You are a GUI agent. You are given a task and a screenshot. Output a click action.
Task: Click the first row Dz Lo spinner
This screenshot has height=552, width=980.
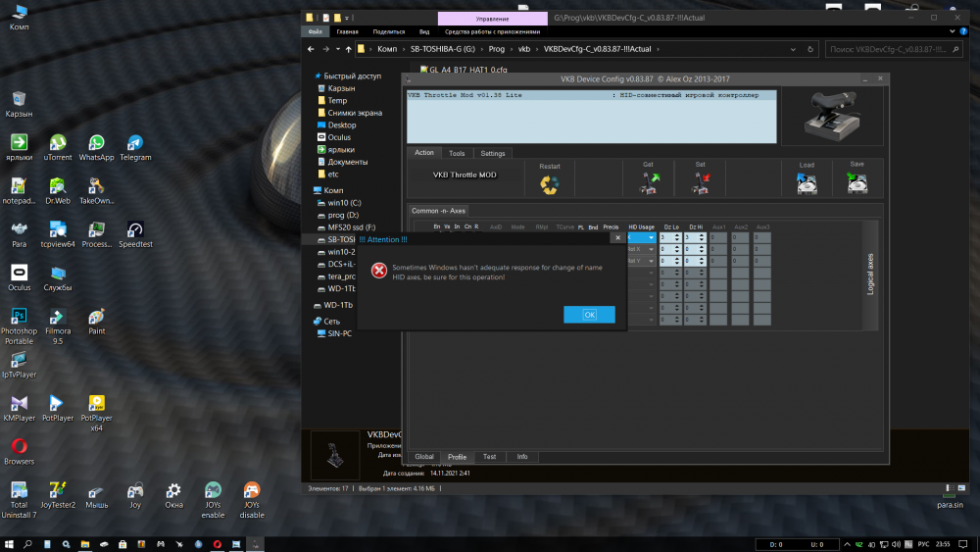669,237
